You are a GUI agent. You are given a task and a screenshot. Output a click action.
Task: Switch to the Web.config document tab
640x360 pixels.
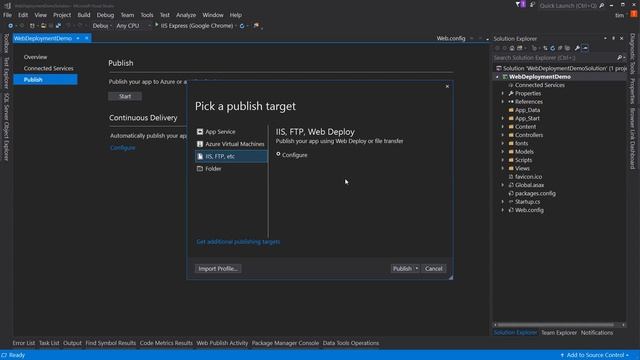click(451, 38)
